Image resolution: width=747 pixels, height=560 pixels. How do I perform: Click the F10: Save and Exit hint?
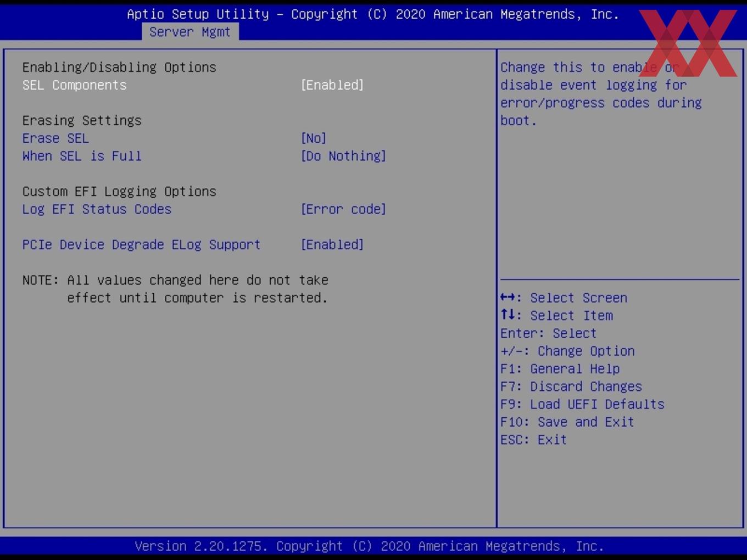(567, 422)
